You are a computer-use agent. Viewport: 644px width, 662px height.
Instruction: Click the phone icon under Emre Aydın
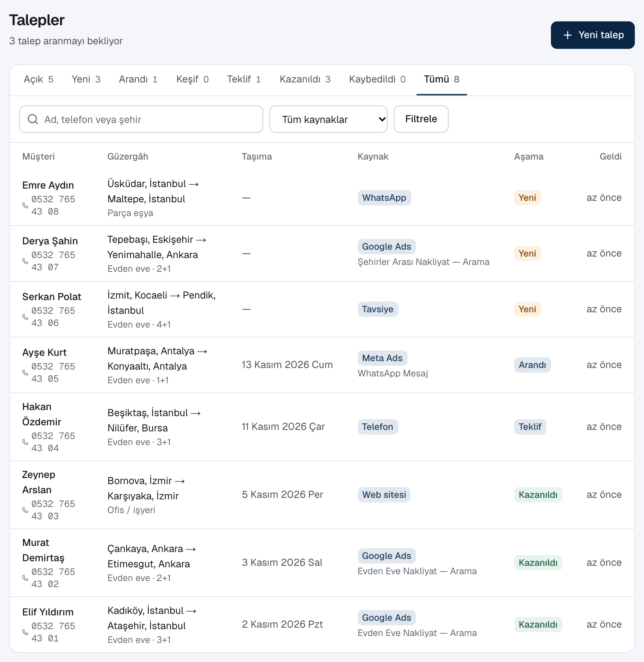point(25,205)
